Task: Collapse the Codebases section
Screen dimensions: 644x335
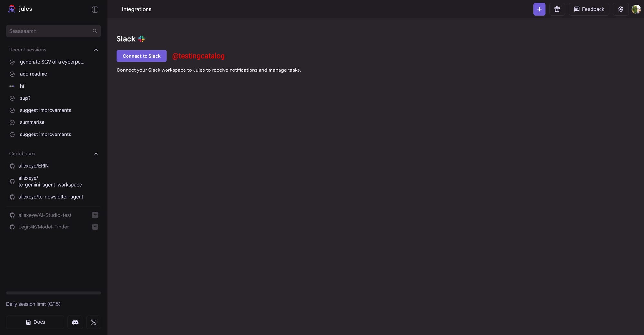Action: tap(96, 154)
